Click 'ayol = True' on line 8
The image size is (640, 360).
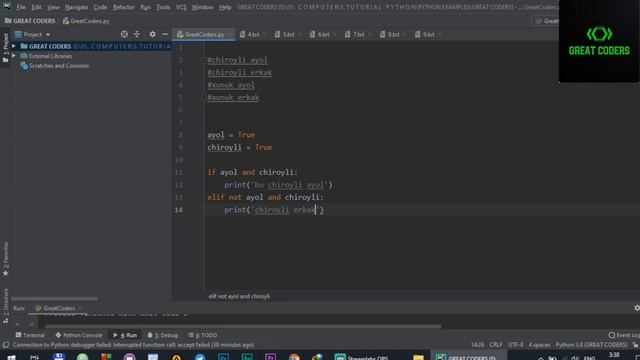point(231,135)
